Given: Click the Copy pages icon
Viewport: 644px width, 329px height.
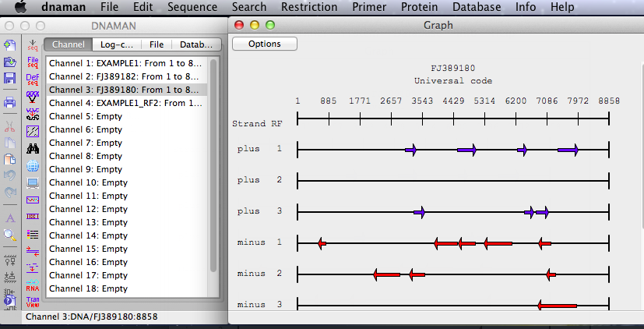Looking at the screenshot, I should (10, 143).
